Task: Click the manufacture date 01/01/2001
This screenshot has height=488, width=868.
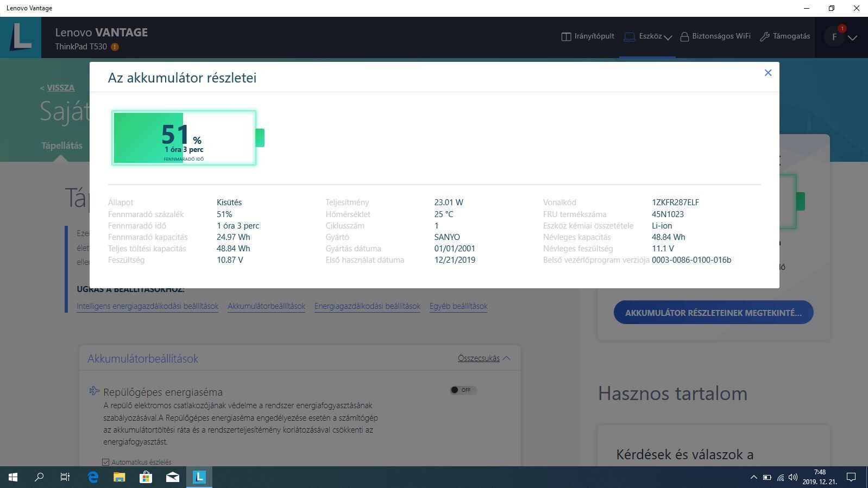Action: point(455,249)
